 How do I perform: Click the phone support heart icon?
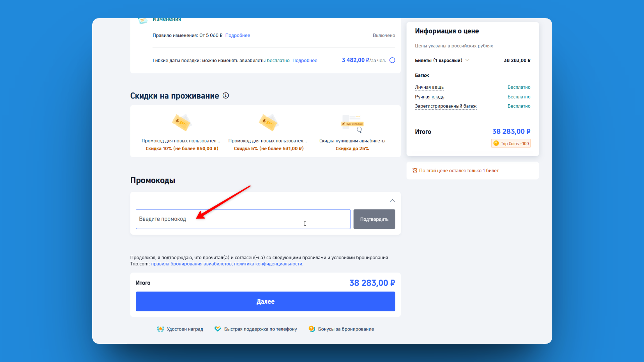point(217,329)
